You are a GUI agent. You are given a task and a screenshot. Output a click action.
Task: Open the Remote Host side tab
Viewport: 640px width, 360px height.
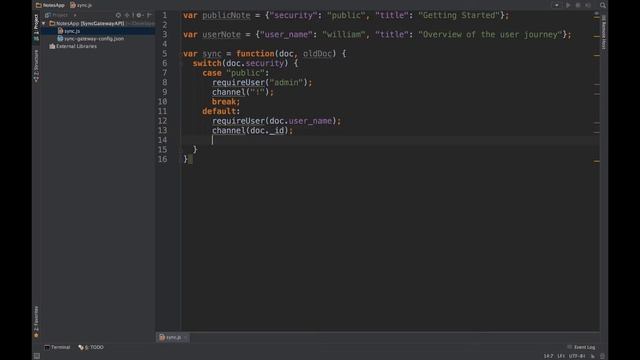pos(604,32)
